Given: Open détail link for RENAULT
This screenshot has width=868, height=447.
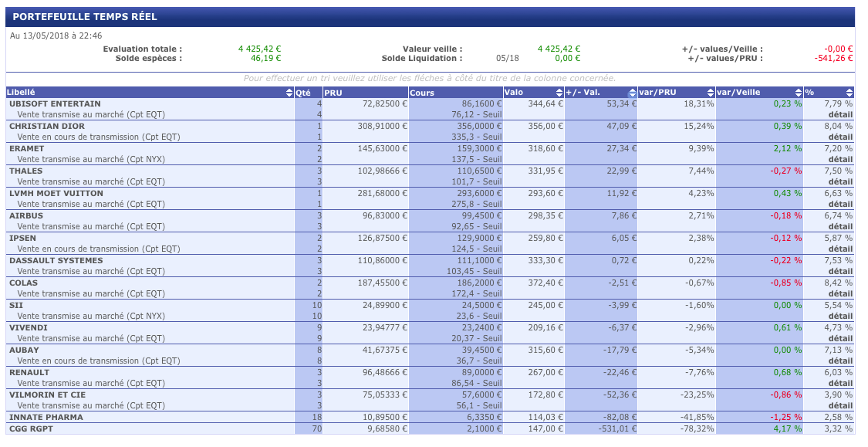Looking at the screenshot, I should [x=840, y=383].
